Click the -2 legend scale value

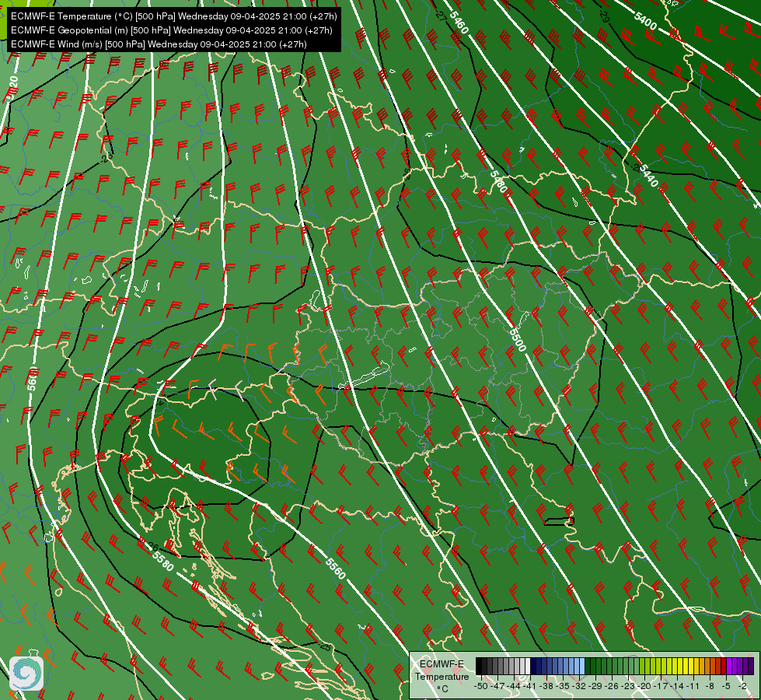[742, 686]
